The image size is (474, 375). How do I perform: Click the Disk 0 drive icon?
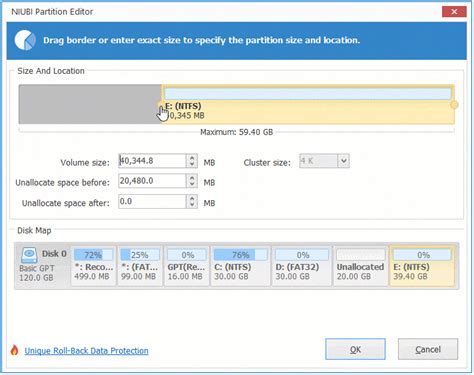(x=29, y=255)
